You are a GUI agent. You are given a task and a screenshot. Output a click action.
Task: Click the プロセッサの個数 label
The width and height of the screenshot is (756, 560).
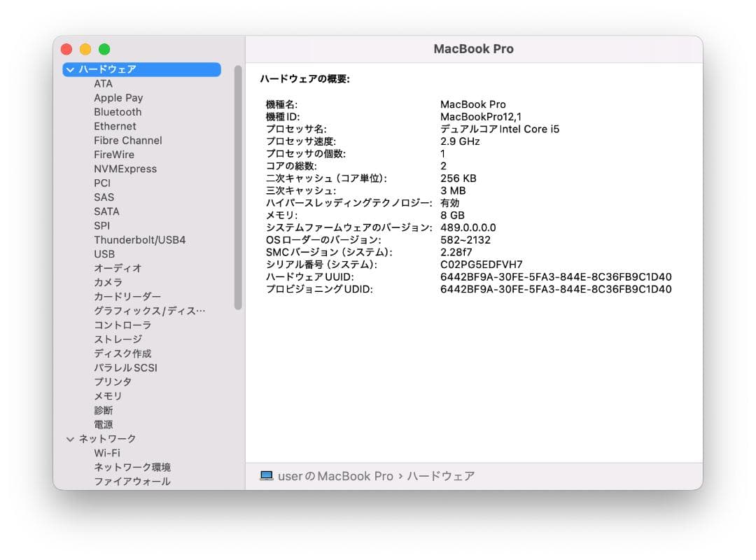[306, 154]
